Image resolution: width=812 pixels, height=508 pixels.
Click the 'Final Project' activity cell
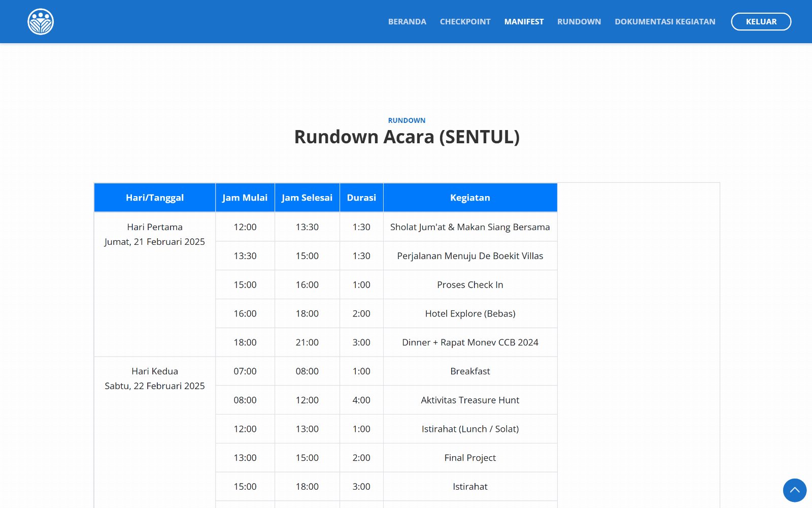click(470, 458)
